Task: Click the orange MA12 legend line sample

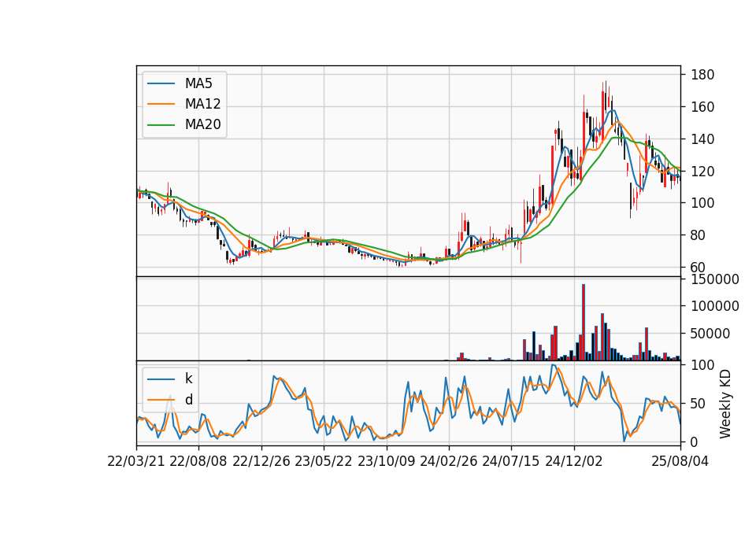Action: [x=161, y=104]
